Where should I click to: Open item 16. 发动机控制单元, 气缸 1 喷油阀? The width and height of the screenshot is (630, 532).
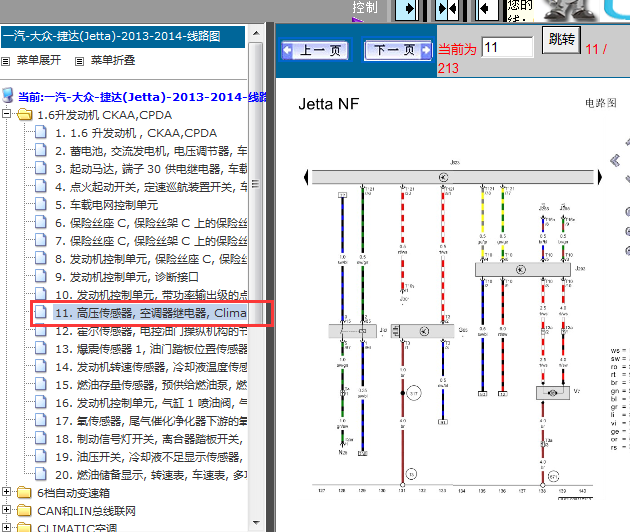click(151, 403)
